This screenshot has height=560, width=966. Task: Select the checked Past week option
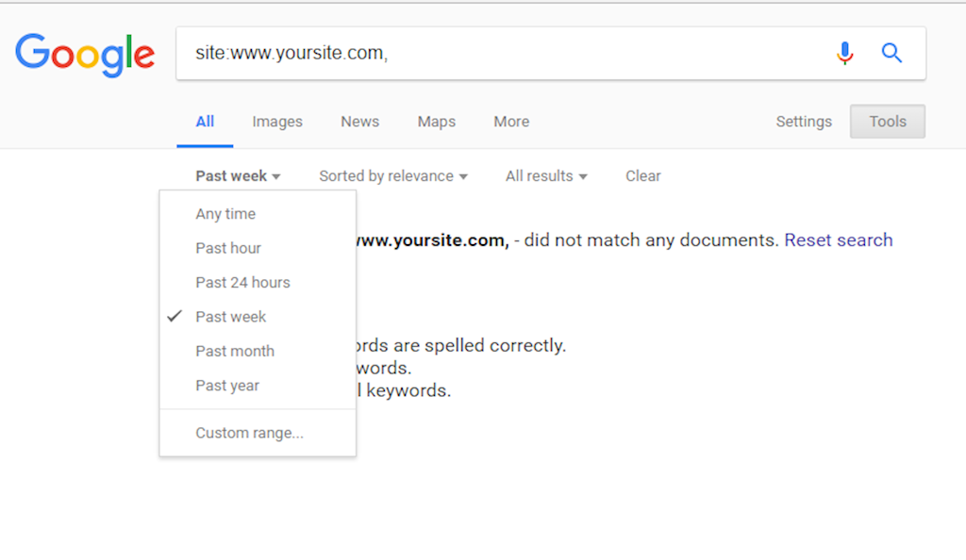(x=231, y=317)
